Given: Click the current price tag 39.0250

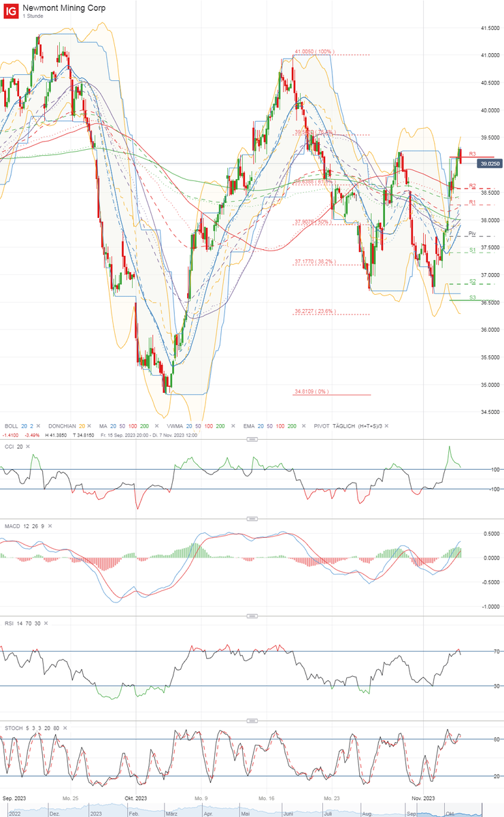Looking at the screenshot, I should point(490,164).
